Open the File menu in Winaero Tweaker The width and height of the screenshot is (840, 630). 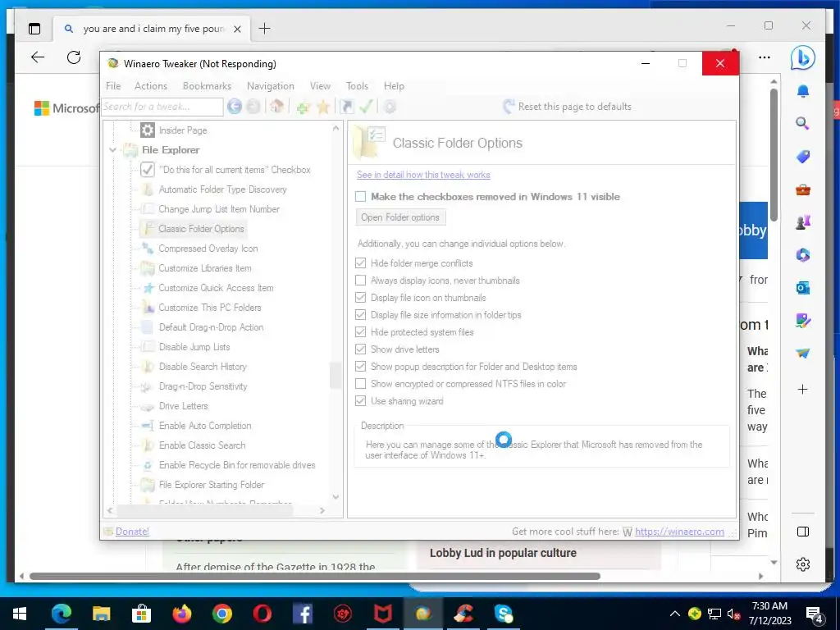(x=113, y=85)
